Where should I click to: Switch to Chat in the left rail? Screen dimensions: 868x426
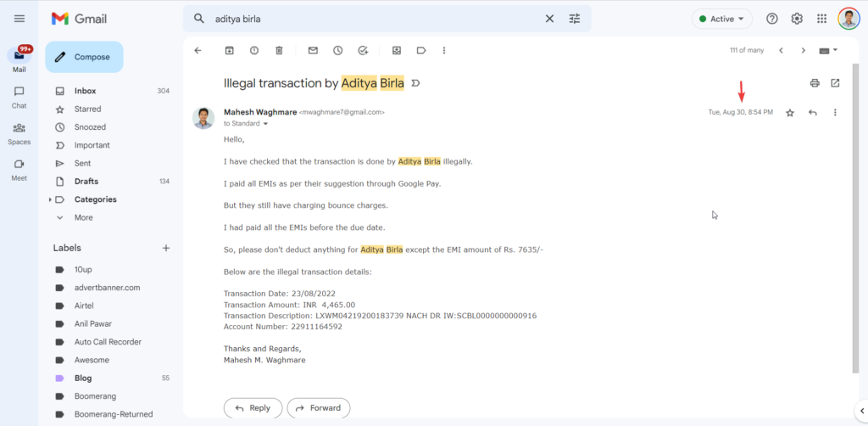click(19, 97)
